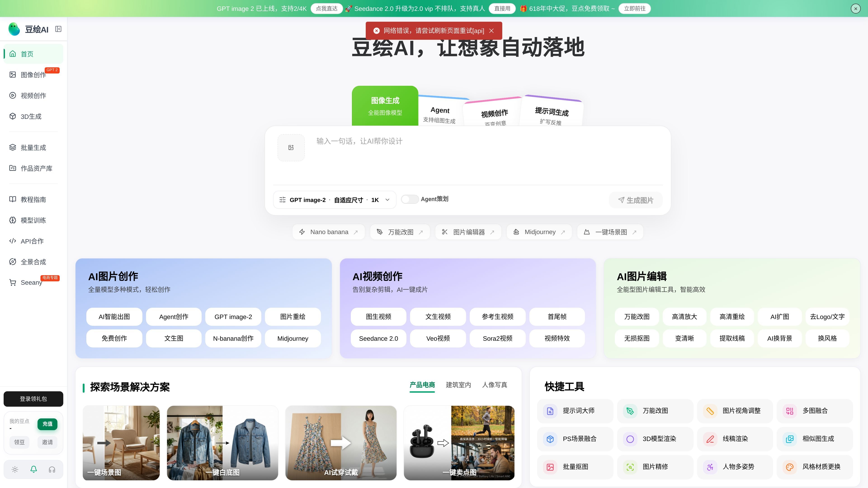Close the top promotion banner
The width and height of the screenshot is (868, 488).
coord(856,8)
